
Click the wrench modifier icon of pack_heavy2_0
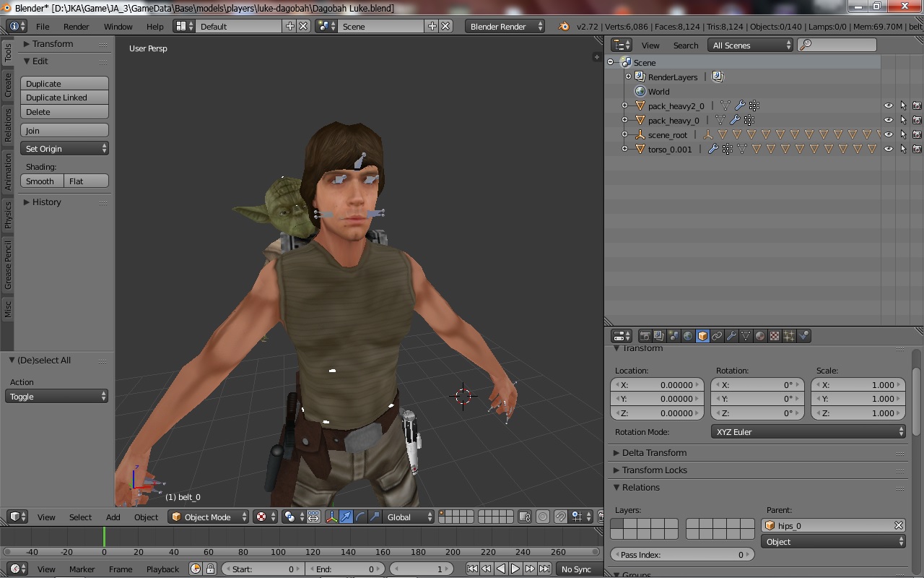(739, 105)
